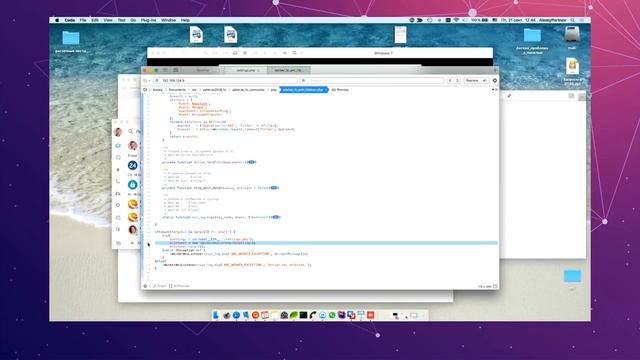Go to the previous search match arrow

tap(450, 80)
